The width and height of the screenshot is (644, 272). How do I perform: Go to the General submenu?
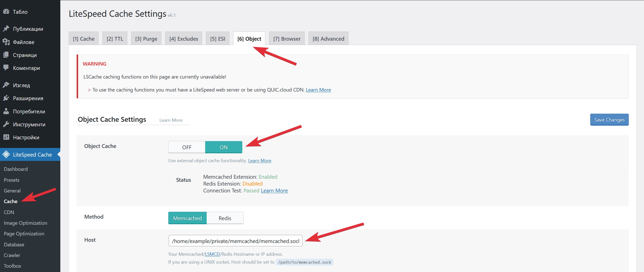click(x=12, y=190)
